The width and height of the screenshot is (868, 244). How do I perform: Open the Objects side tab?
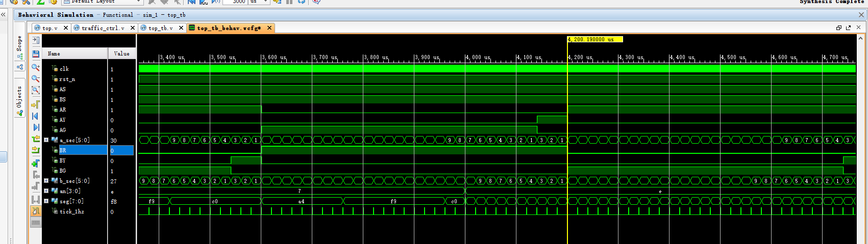19,98
